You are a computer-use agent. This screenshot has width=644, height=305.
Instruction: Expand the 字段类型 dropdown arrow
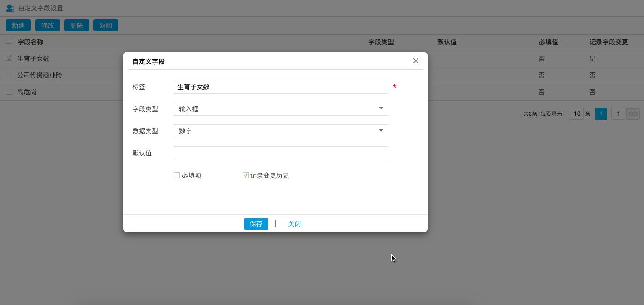click(381, 108)
